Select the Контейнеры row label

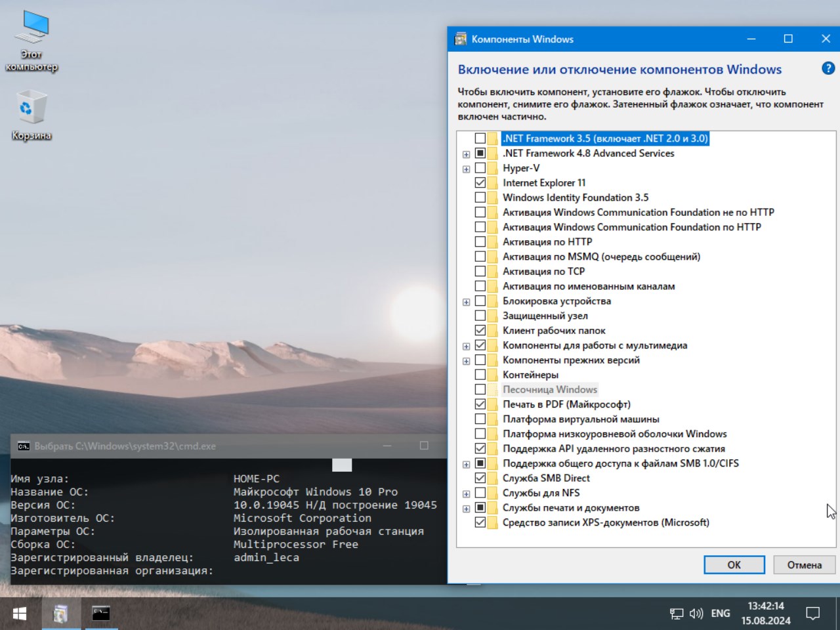[531, 375]
